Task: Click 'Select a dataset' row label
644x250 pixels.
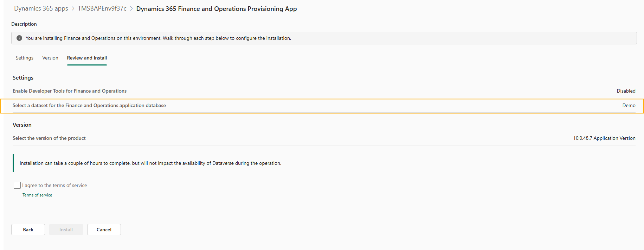Action: click(x=89, y=105)
